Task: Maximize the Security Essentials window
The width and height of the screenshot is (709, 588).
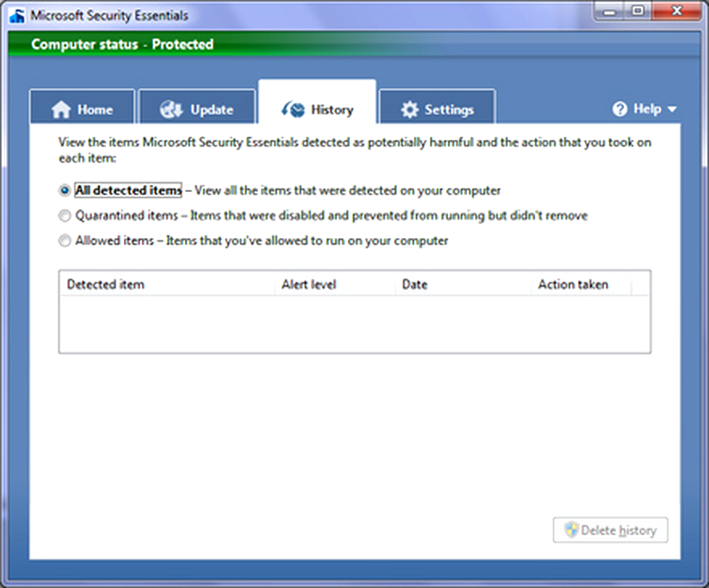Action: (637, 11)
